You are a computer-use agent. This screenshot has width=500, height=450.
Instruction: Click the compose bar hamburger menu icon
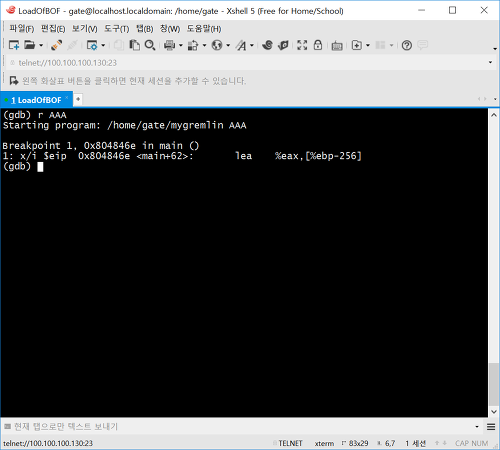coord(491,427)
